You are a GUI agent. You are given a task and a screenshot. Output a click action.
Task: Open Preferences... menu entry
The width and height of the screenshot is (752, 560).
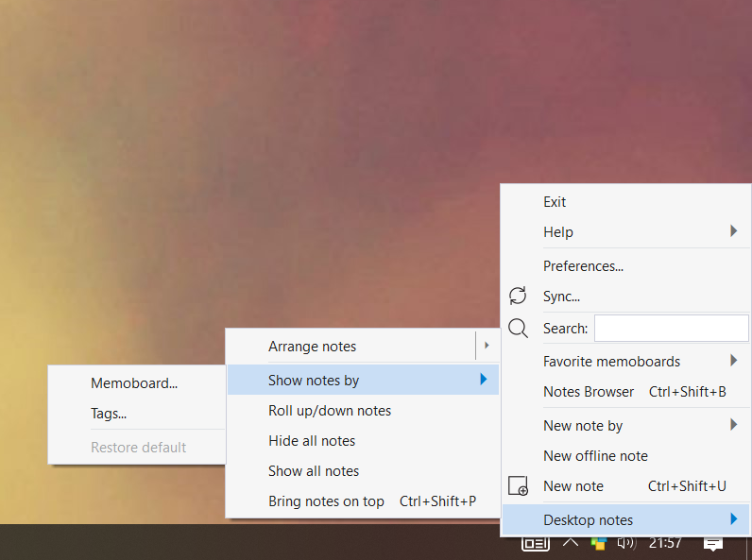[625, 266]
